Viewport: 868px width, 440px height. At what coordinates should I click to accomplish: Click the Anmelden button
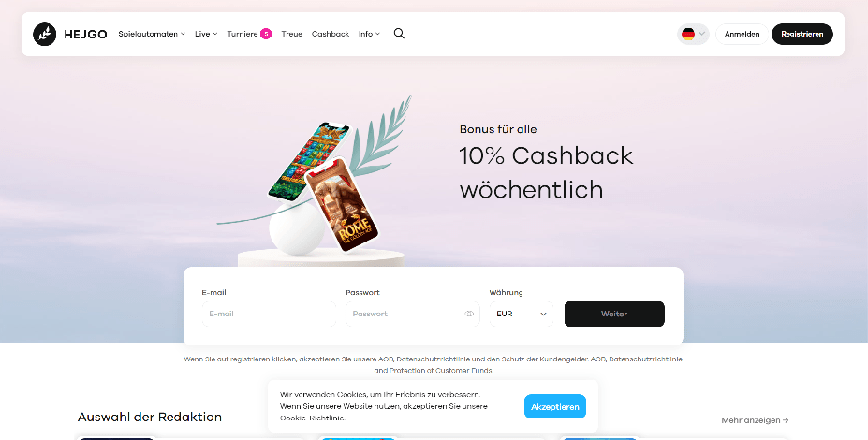pyautogui.click(x=742, y=35)
